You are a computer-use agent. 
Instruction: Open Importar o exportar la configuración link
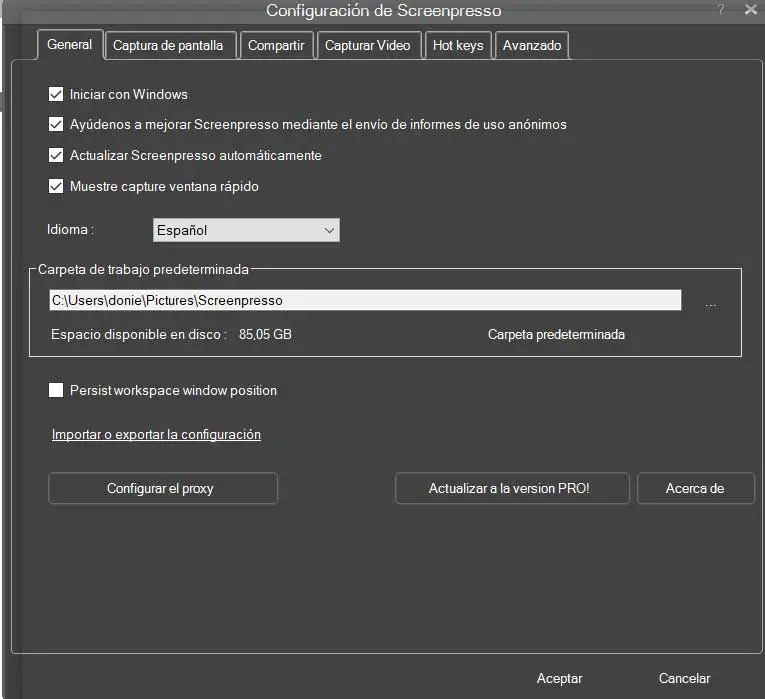156,435
